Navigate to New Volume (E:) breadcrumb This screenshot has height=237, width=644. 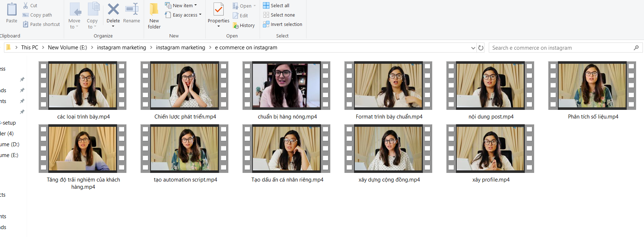pyautogui.click(x=67, y=48)
